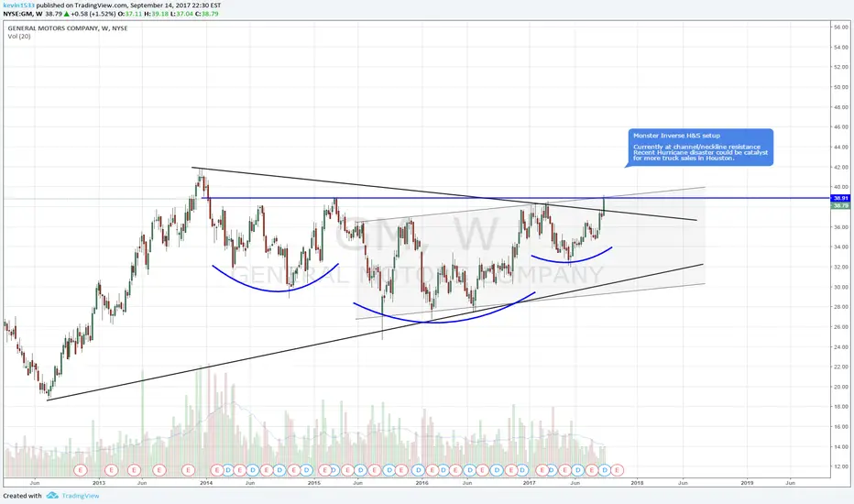The image size is (854, 504).
Task: Click the TradingView cloud logo icon
Action: point(52,495)
